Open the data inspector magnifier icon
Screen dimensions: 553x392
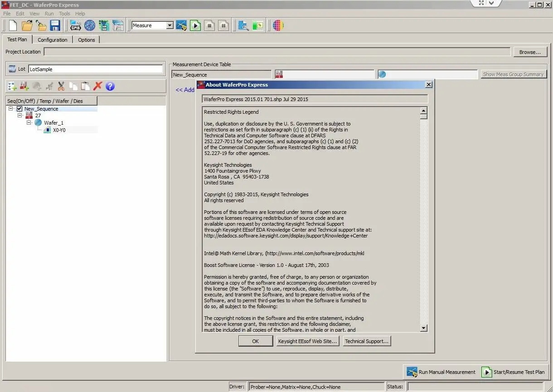[243, 25]
